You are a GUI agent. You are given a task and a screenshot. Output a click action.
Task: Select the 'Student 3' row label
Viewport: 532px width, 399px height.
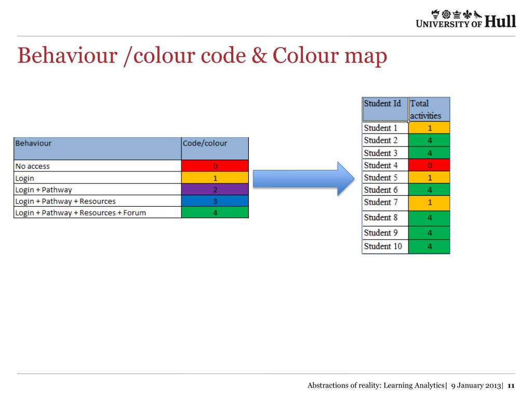385,153
